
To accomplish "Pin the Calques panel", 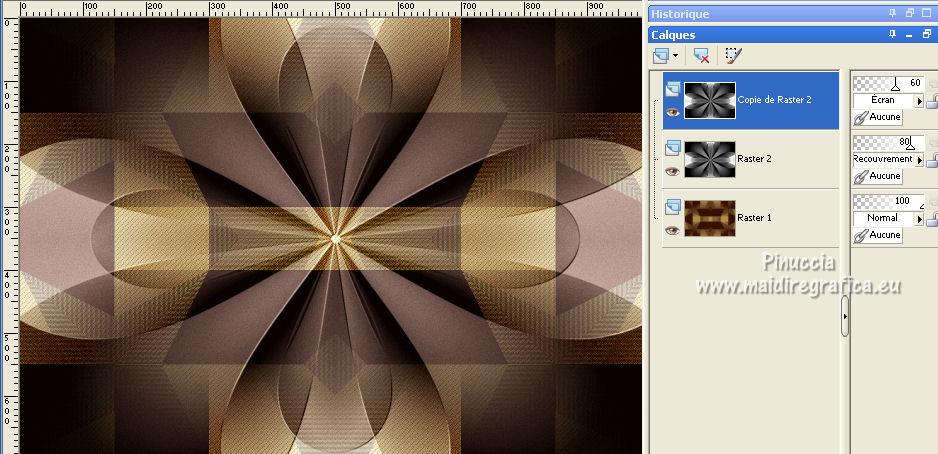I will pos(893,35).
